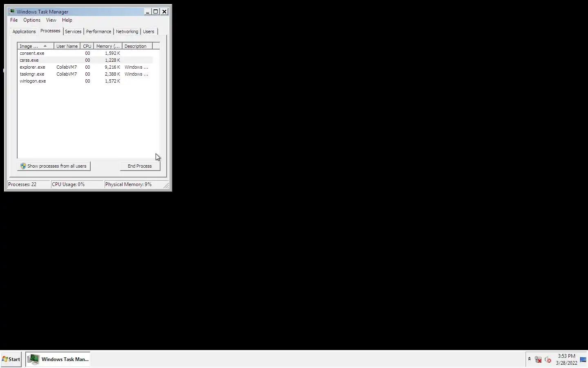Viewport: 588px width, 368px height.
Task: Switch to the Applications tab
Action: tap(24, 31)
